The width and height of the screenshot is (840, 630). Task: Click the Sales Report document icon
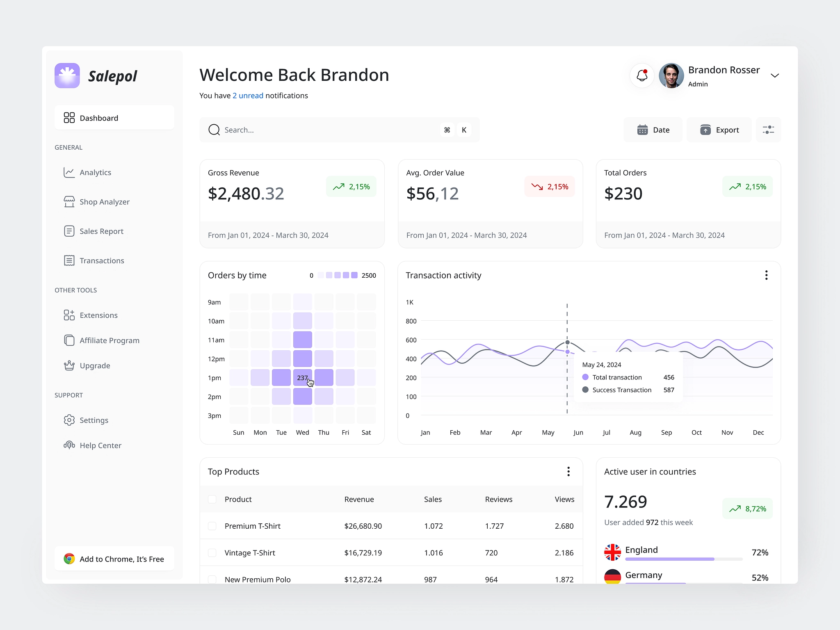69,231
